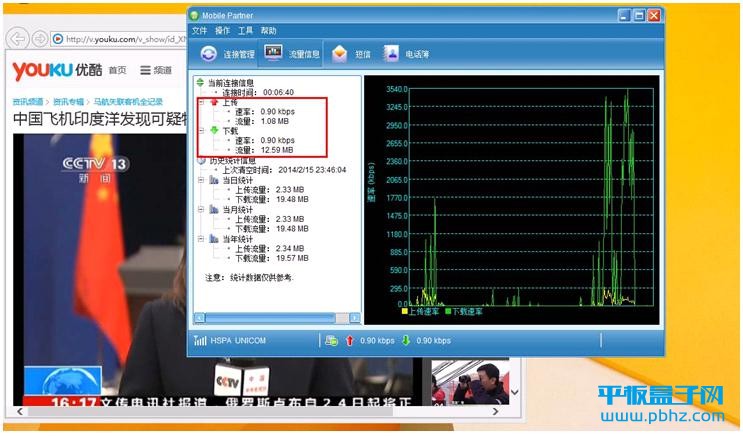Viewport: 743px width, 436px height.
Task: Open the 工具 menu
Action: [245, 30]
